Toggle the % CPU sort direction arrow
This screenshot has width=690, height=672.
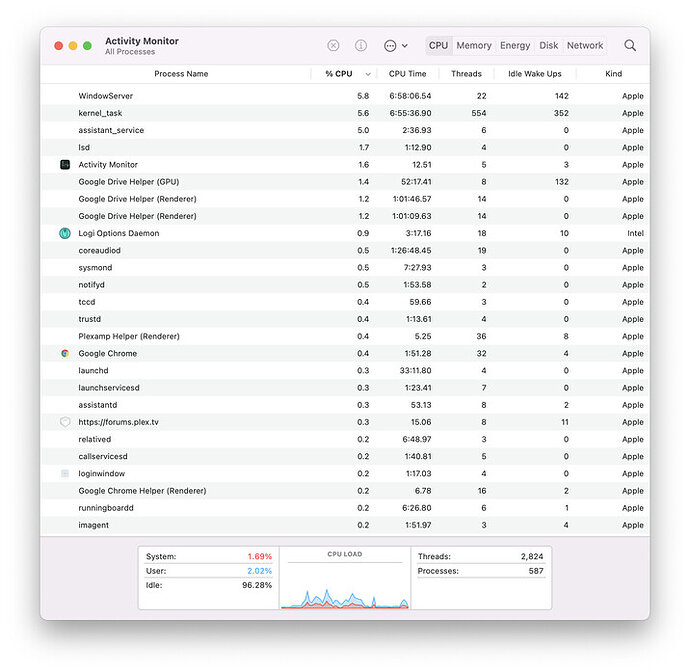[x=368, y=74]
